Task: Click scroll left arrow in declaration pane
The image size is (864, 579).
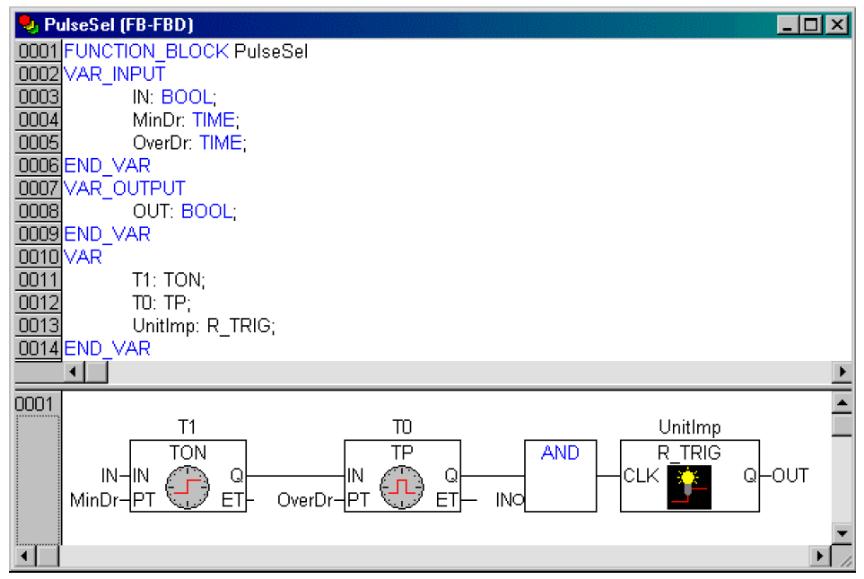Action: pos(73,372)
